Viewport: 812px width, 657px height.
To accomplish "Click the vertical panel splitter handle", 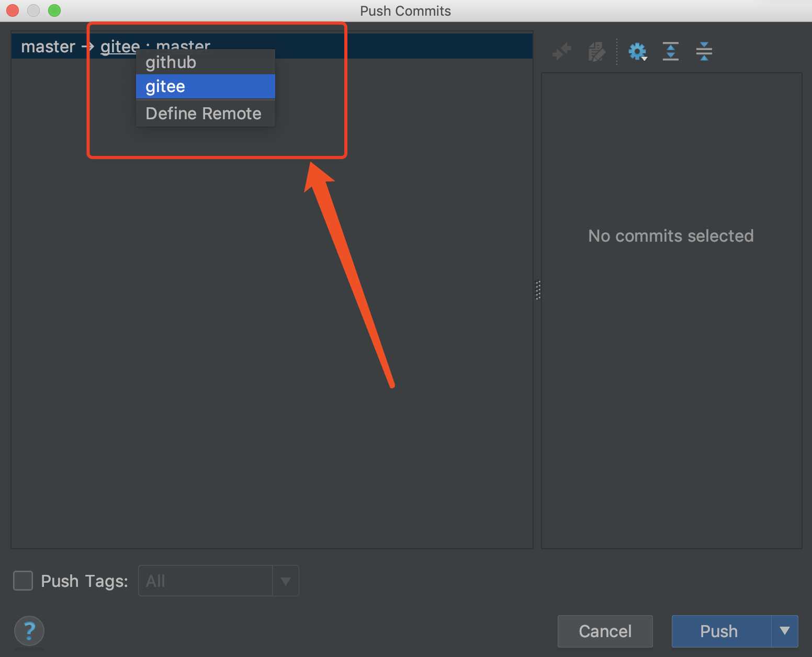I will click(538, 290).
